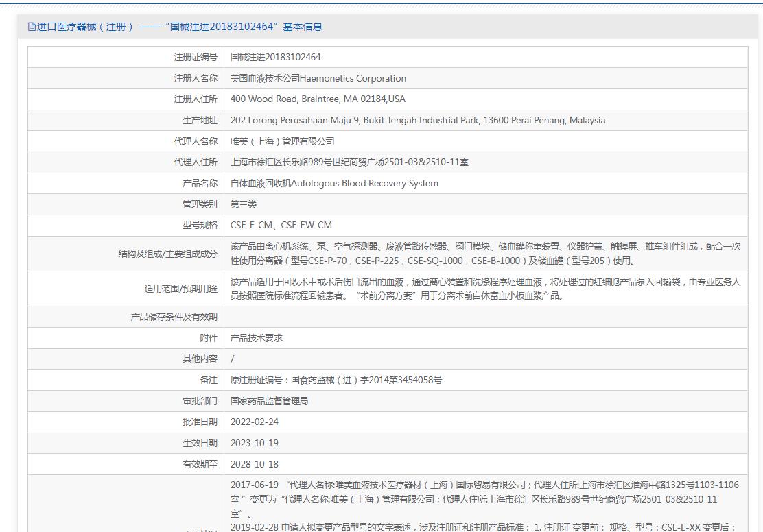Select approval department 国家药品监督管理局
This screenshot has height=532, width=763.
pyautogui.click(x=269, y=401)
